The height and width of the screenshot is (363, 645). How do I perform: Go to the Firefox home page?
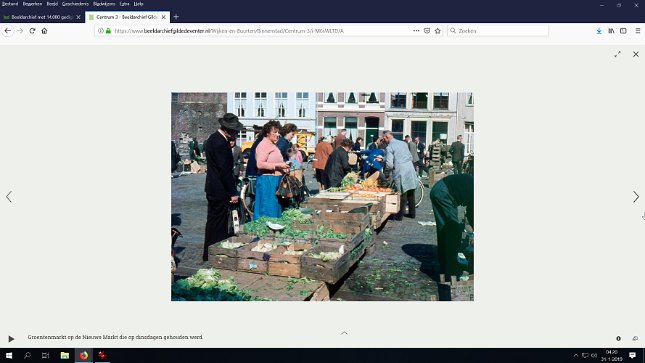pyautogui.click(x=44, y=31)
